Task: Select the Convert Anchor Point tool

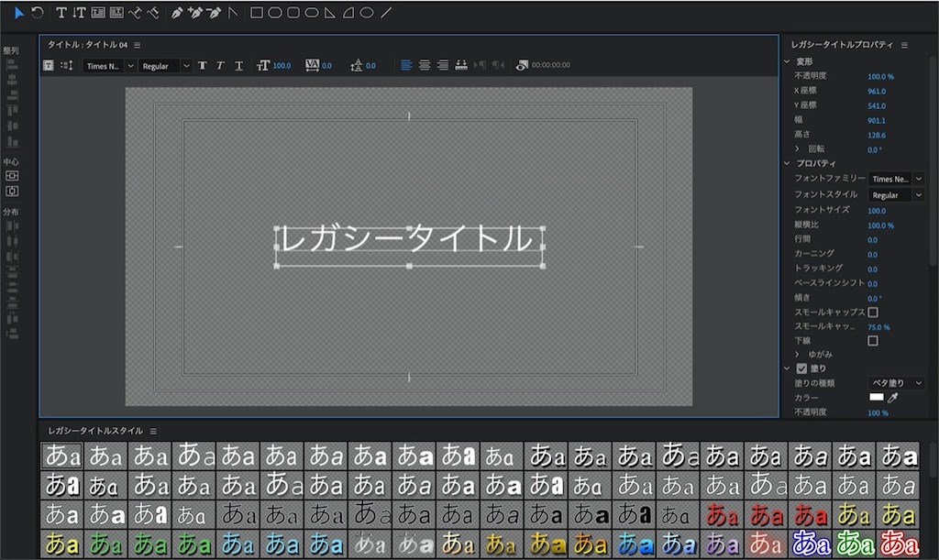Action: [x=233, y=13]
